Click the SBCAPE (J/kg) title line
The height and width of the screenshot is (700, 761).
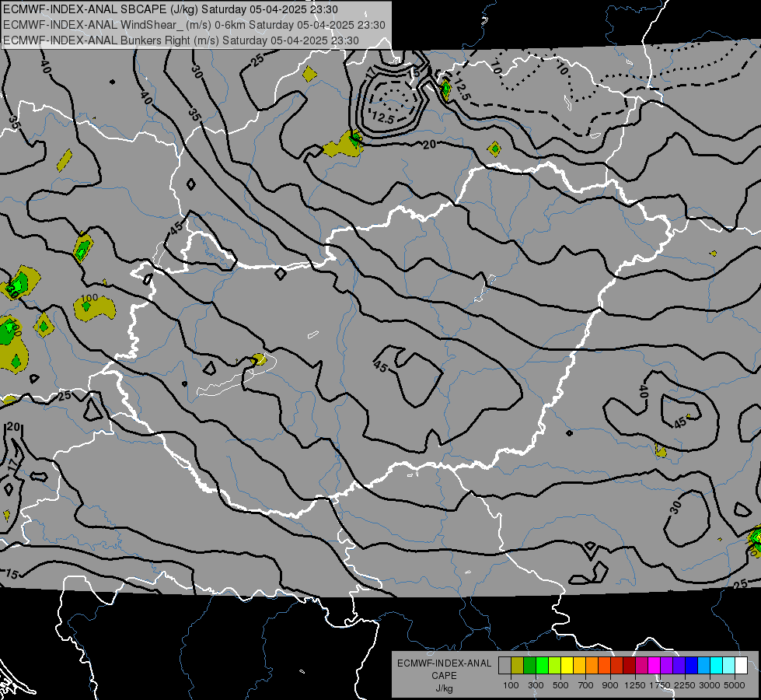[170, 9]
